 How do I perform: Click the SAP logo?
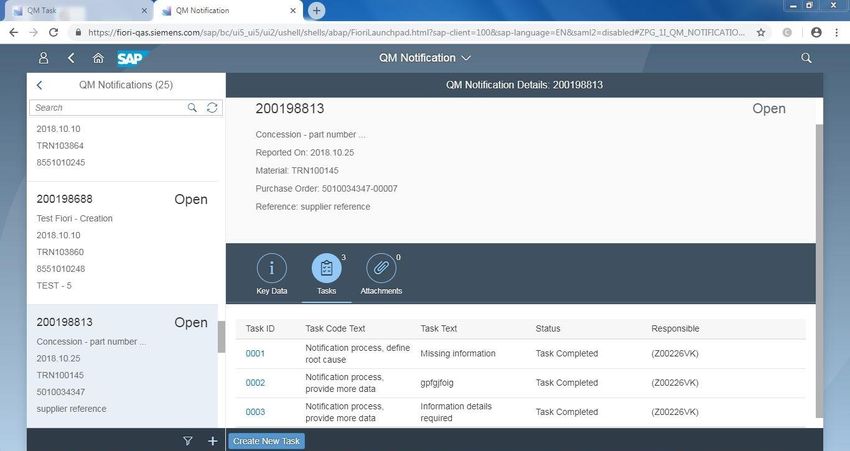point(131,58)
